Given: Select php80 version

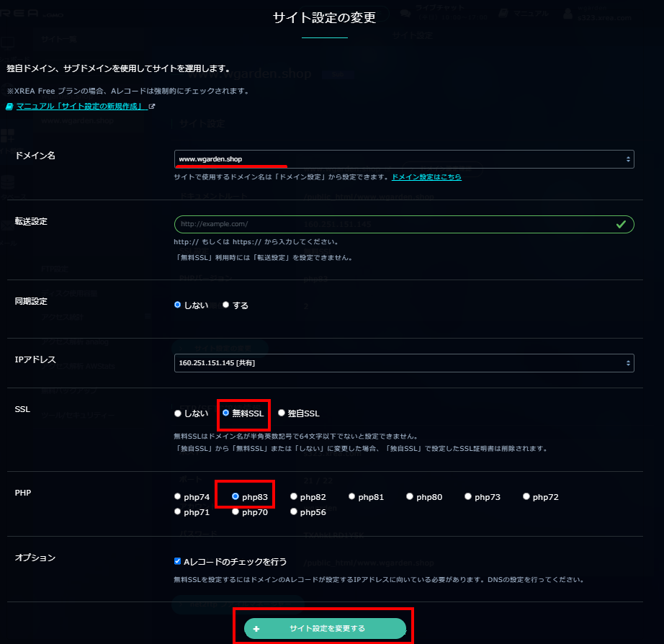Looking at the screenshot, I should click(410, 496).
